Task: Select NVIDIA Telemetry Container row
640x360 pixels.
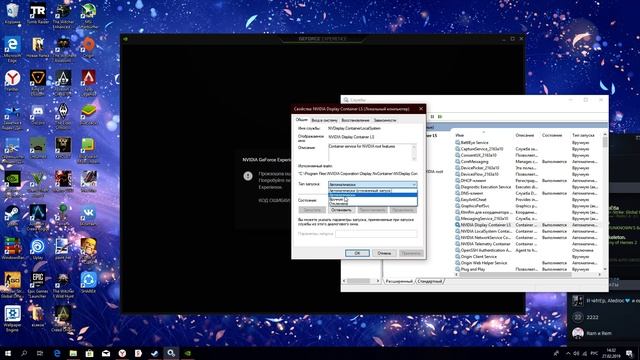Action: pyautogui.click(x=527, y=244)
